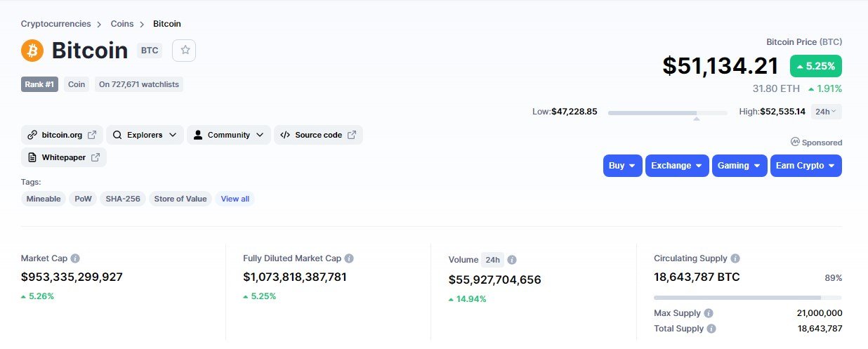Select the SHA-256 tag
This screenshot has height=349, width=868.
(x=123, y=199)
